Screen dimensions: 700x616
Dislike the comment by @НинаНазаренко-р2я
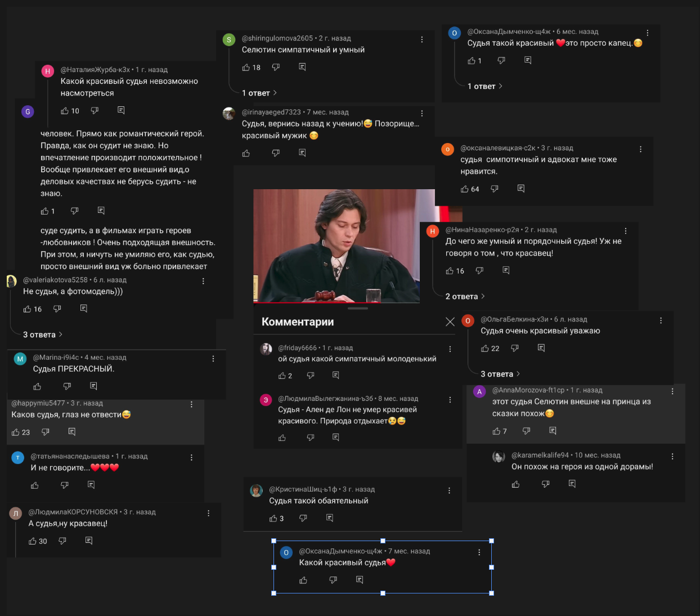coord(479,271)
